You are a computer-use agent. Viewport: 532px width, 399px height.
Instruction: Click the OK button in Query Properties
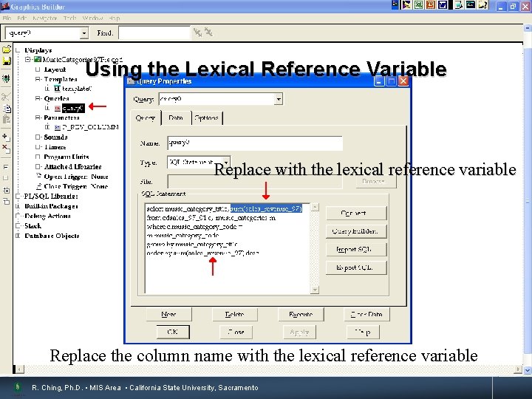click(x=173, y=332)
